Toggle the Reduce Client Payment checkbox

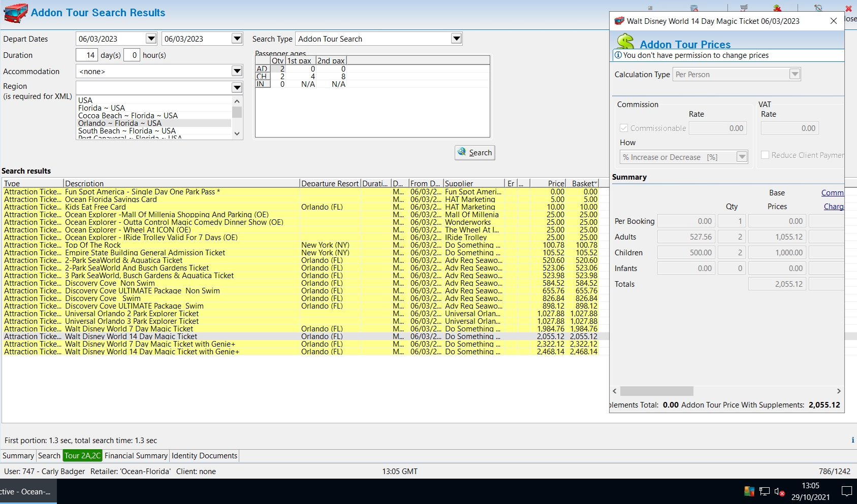point(765,155)
